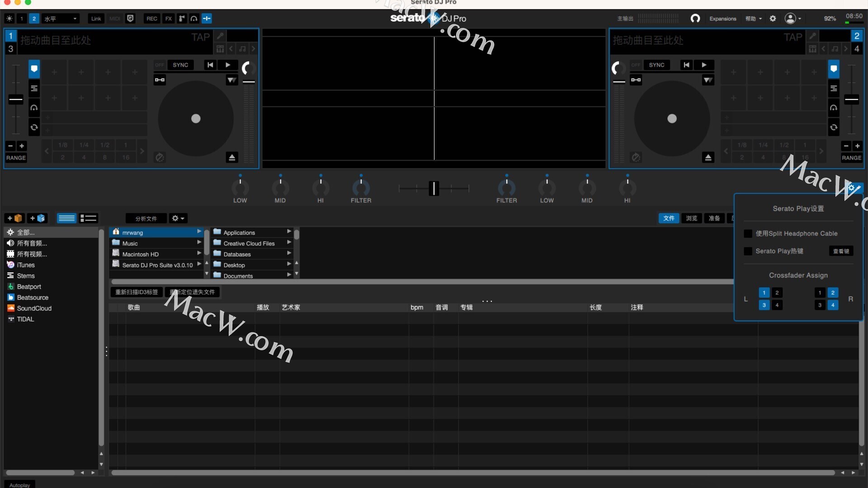Open headphone monitoring in top right
Viewport: 868px width, 488px height.
pos(695,19)
